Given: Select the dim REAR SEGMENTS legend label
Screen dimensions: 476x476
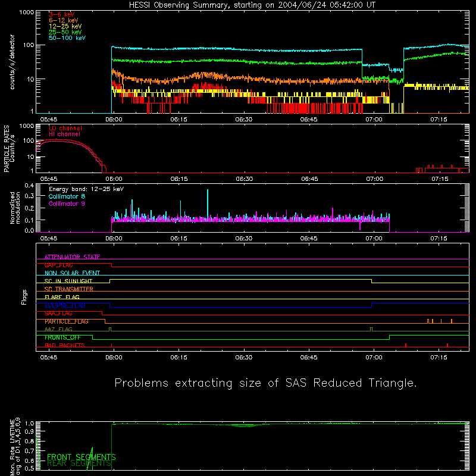Looking at the screenshot, I should tap(79, 463).
